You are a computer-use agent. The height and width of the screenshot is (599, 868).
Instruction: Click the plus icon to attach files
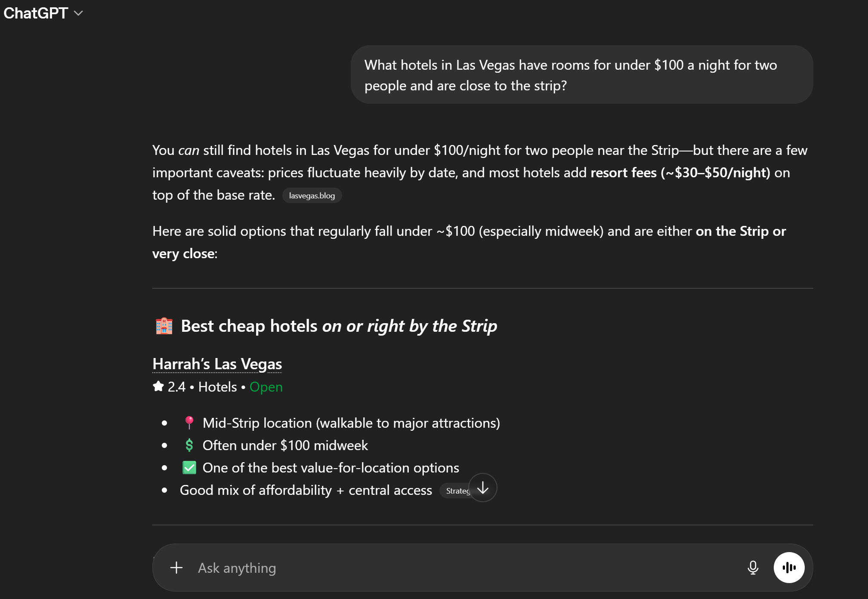[176, 568]
